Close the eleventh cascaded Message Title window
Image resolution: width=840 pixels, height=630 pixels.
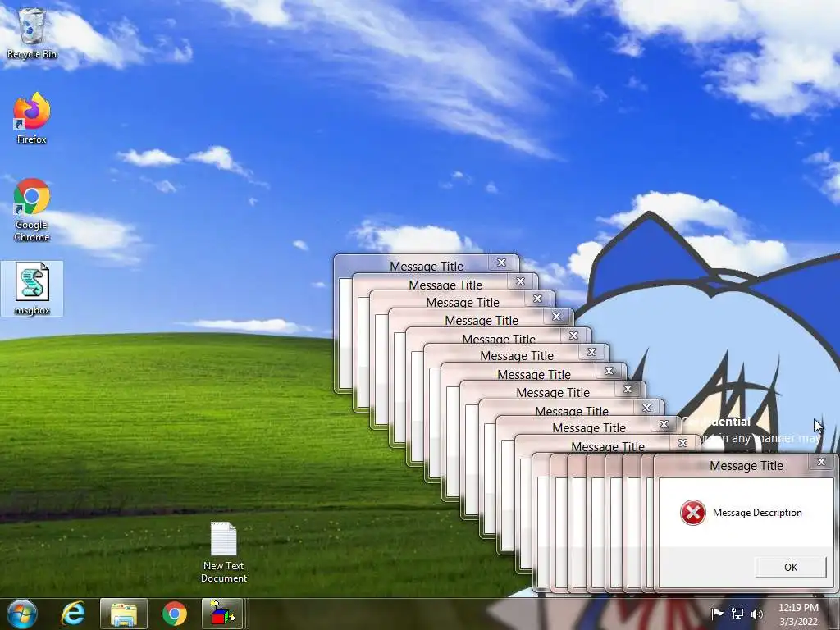682,443
